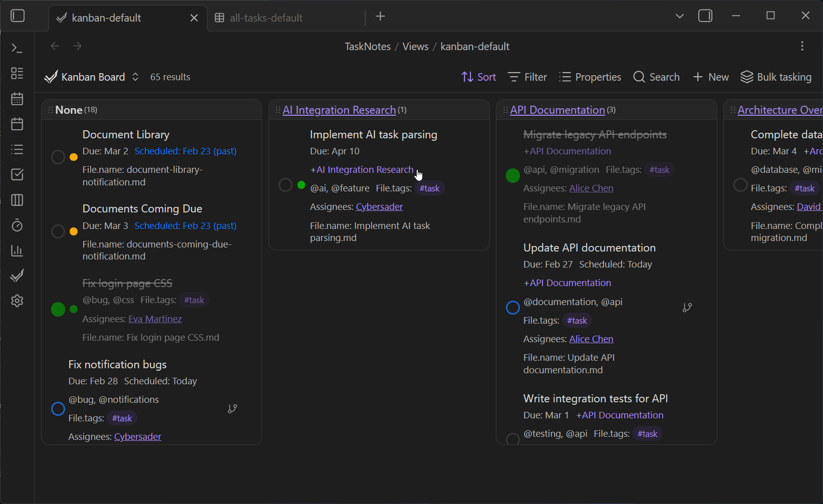
Task: Uncheck the completed Migrate legacy API endpoints status
Action: pyautogui.click(x=513, y=176)
